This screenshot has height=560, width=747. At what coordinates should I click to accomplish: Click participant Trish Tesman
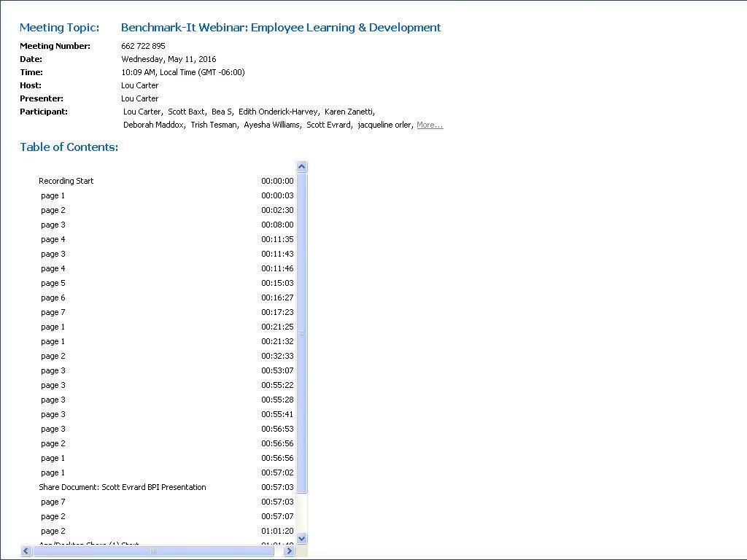click(x=214, y=125)
